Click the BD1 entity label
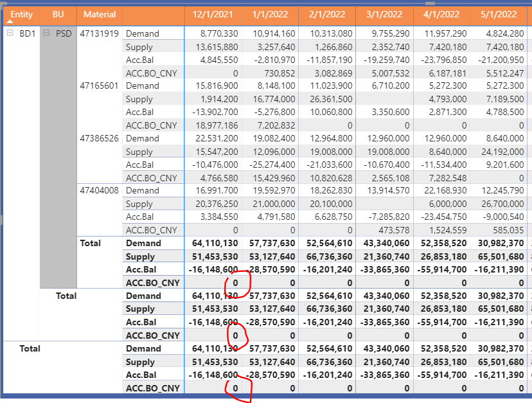The height and width of the screenshot is (403, 532). tap(28, 33)
